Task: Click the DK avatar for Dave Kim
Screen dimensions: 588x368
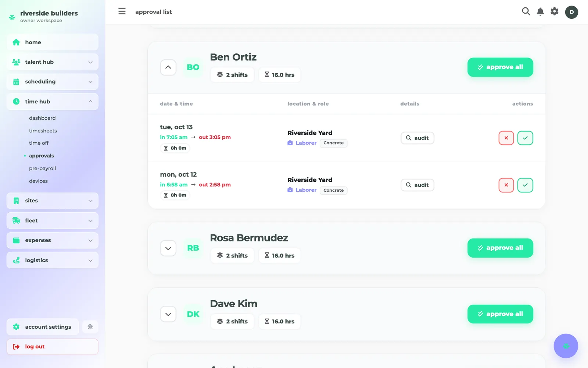Action: (x=193, y=314)
